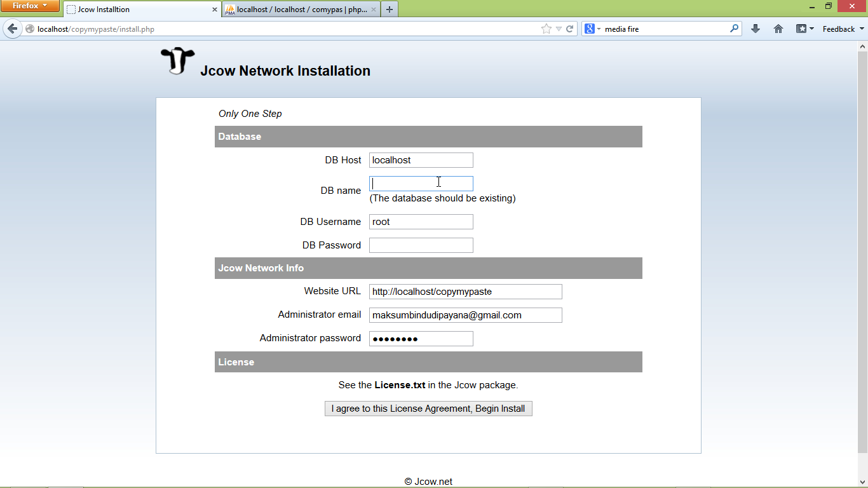Click the scrollbar up arrow

point(863,46)
